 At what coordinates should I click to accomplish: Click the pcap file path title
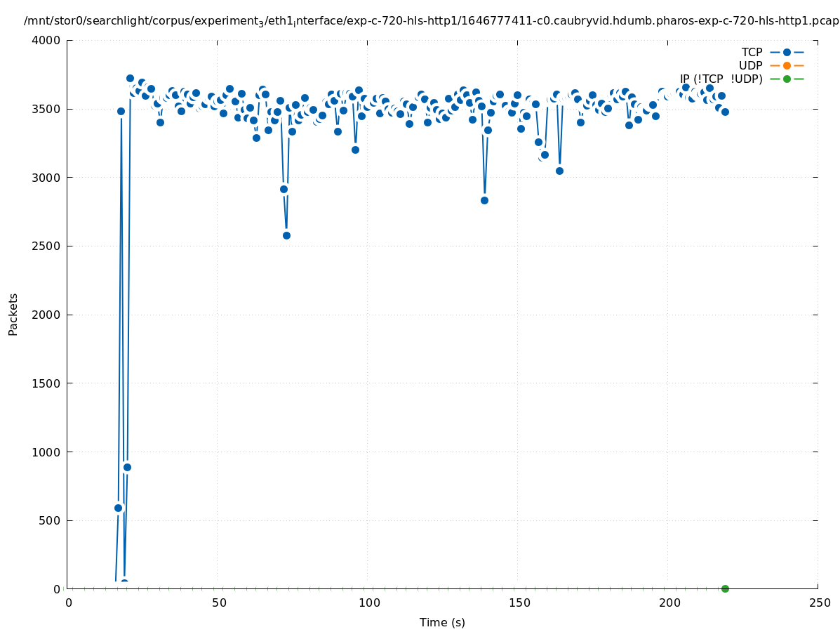tap(431, 21)
